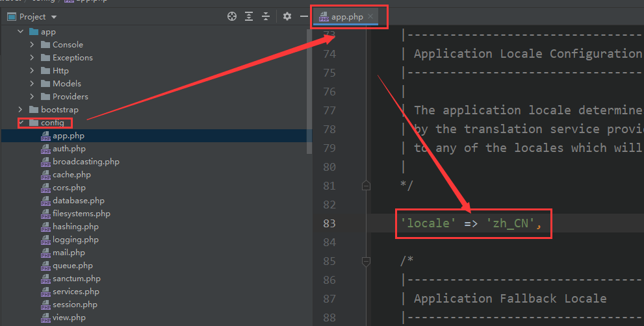Fold the comment starting at line 85
This screenshot has height=326, width=644.
point(366,261)
